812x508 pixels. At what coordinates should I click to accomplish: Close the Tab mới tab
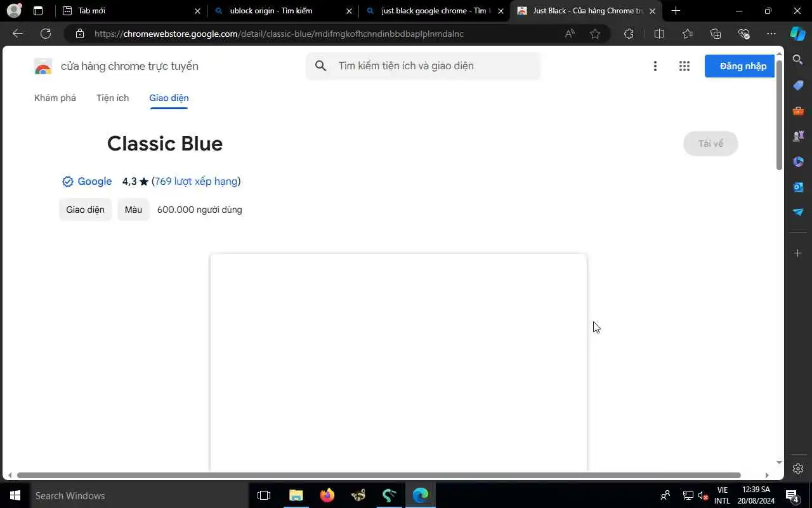(197, 11)
